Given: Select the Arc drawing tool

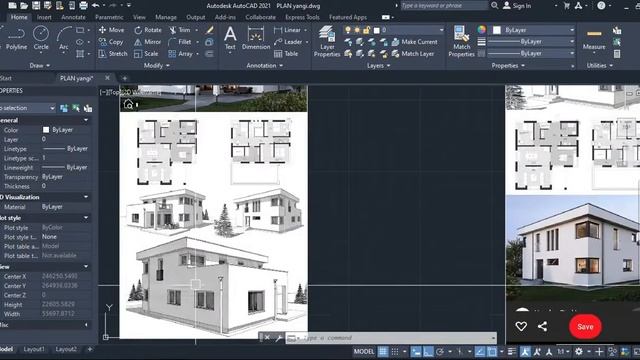Looking at the screenshot, I should (64, 38).
